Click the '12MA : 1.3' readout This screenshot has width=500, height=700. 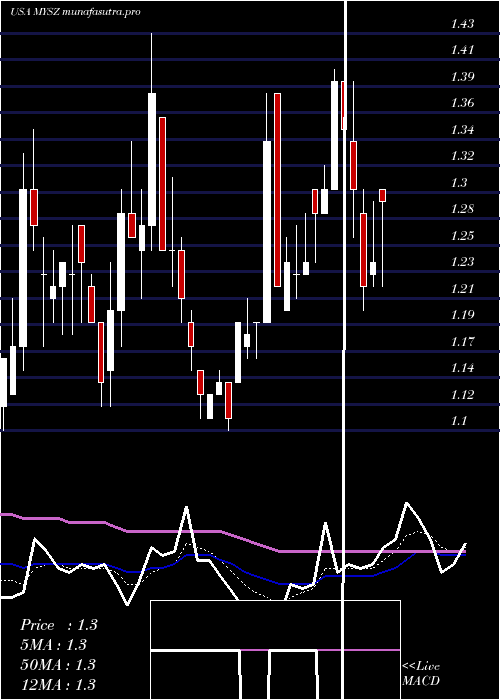point(58,684)
